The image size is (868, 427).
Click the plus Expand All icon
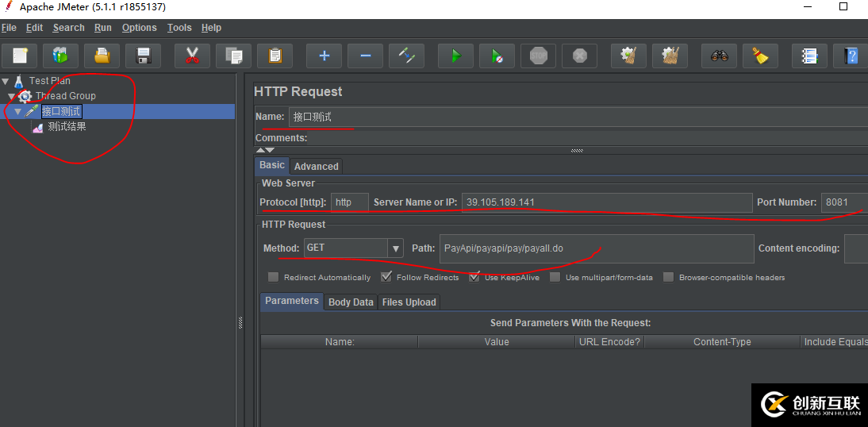click(324, 56)
